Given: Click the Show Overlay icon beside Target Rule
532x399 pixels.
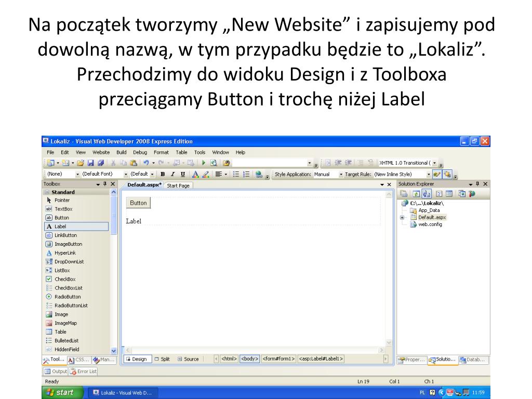Looking at the screenshot, I should coord(447,174).
